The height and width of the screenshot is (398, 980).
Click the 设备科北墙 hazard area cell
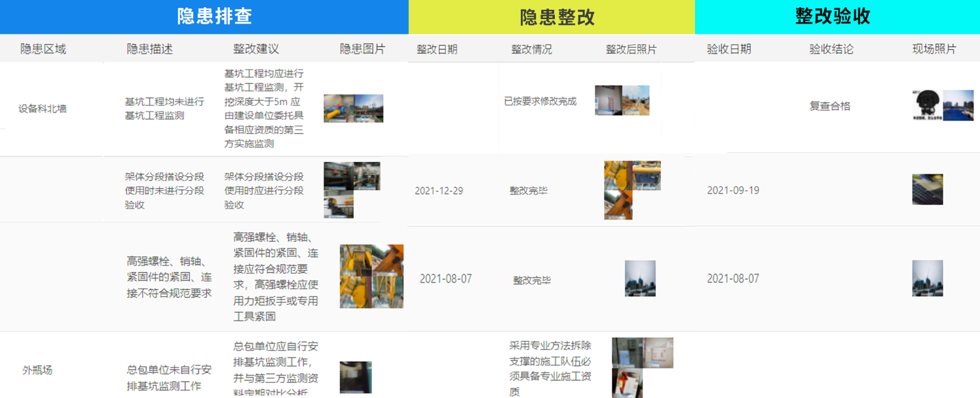coord(43,109)
